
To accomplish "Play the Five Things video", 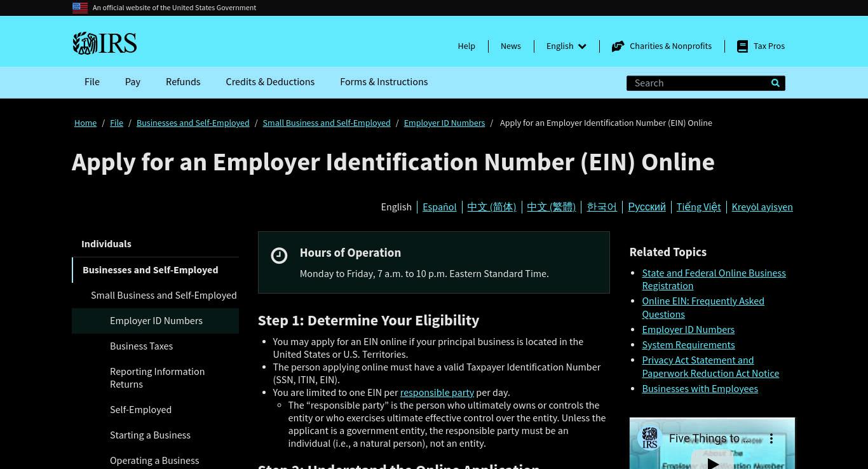I will click(712, 463).
